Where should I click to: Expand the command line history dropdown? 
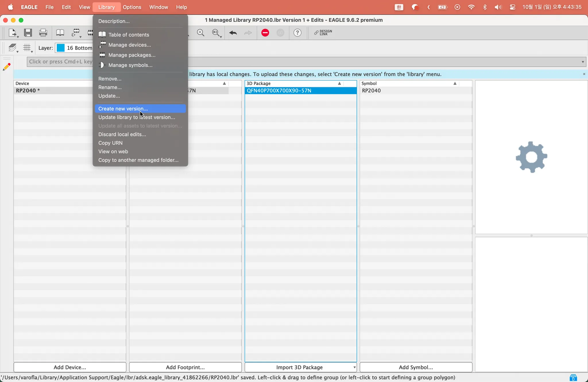pos(583,62)
